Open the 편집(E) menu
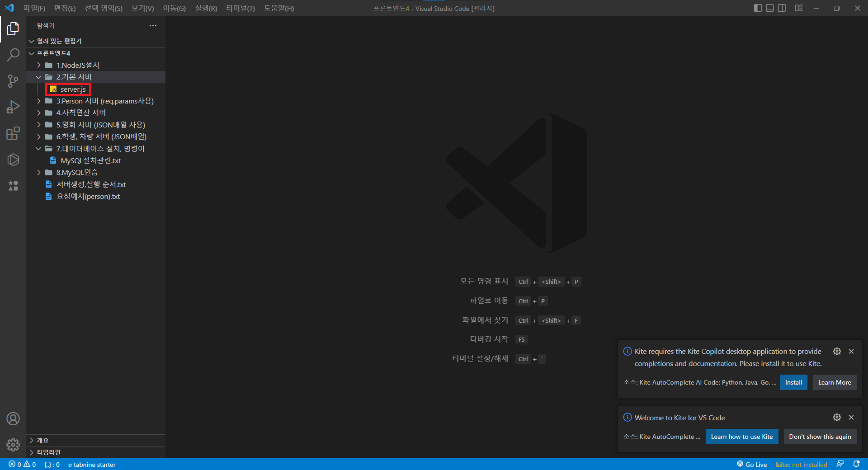868x470 pixels. [65, 8]
